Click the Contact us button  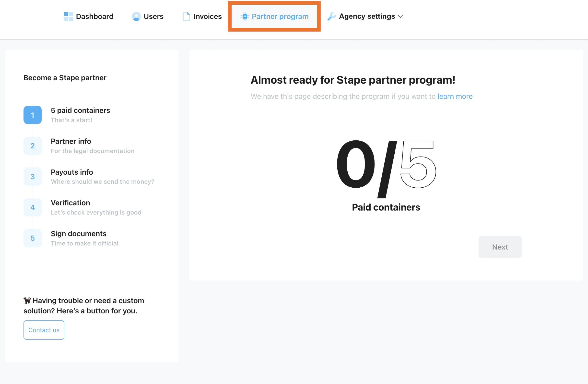pyautogui.click(x=44, y=330)
